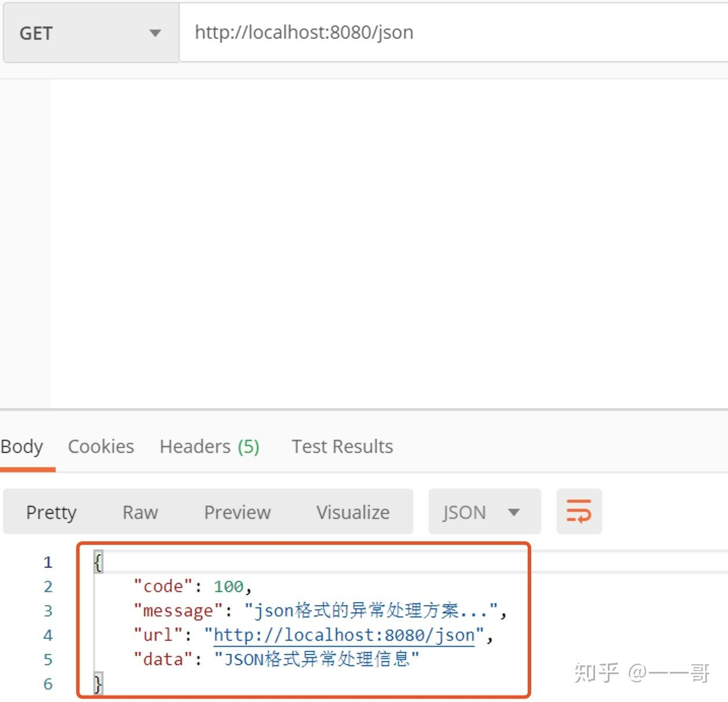Click the "message" key in response
This screenshot has width=728, height=702.
178,611
